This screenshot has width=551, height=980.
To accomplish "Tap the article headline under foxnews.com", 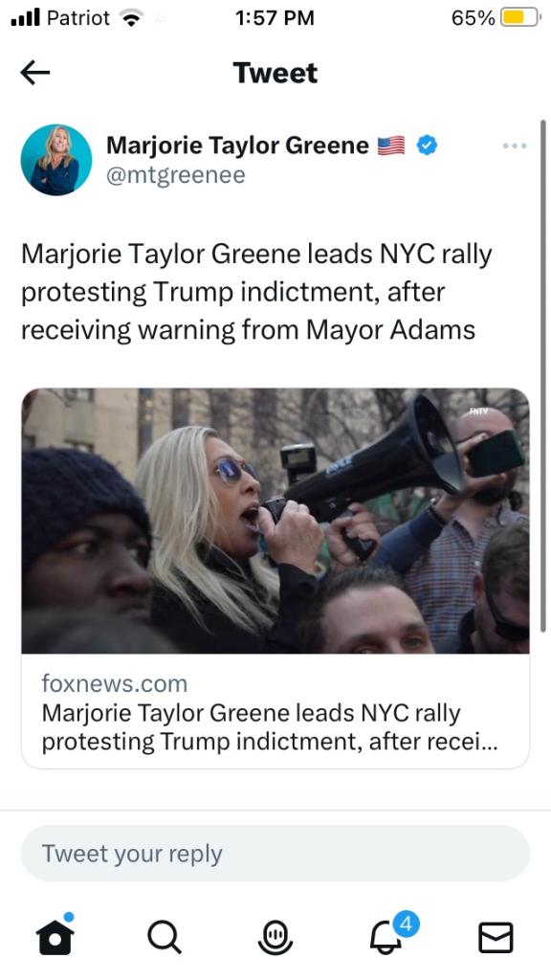I will pyautogui.click(x=270, y=727).
